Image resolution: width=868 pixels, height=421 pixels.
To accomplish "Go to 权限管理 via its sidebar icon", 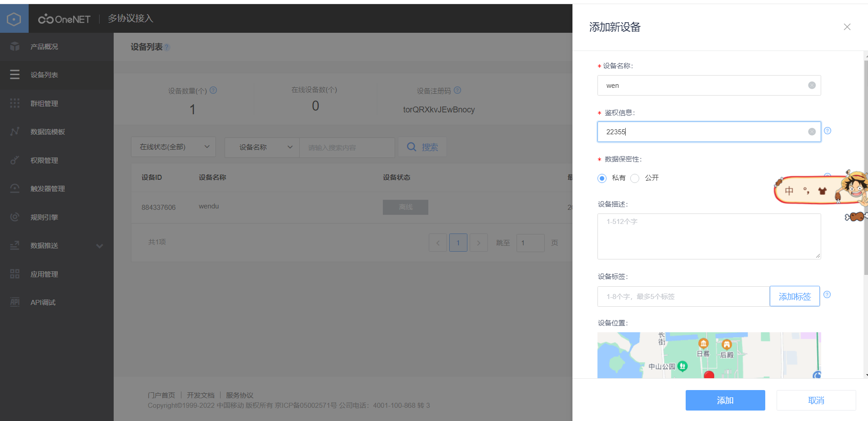I will [44, 160].
